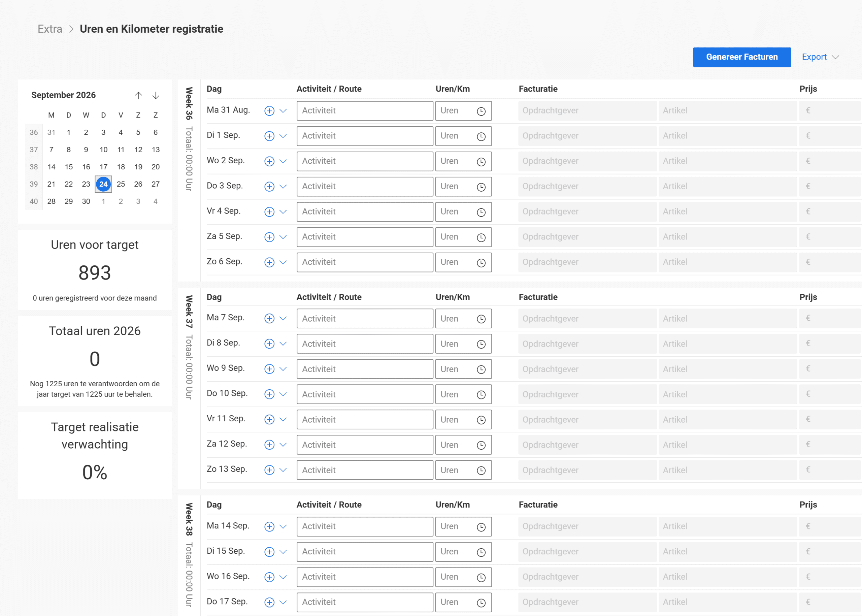The height and width of the screenshot is (616, 862).
Task: Open the Export dropdown menu
Action: pos(820,57)
